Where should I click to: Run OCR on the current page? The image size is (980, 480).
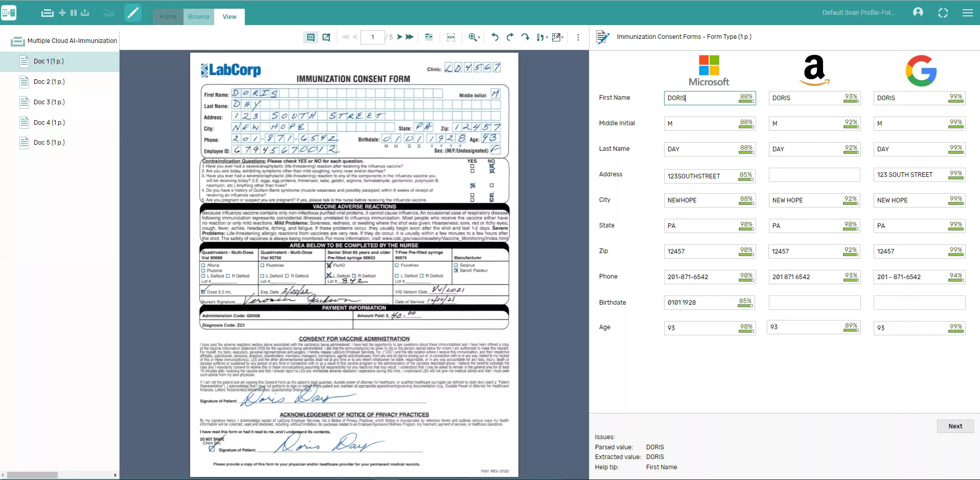(x=450, y=37)
